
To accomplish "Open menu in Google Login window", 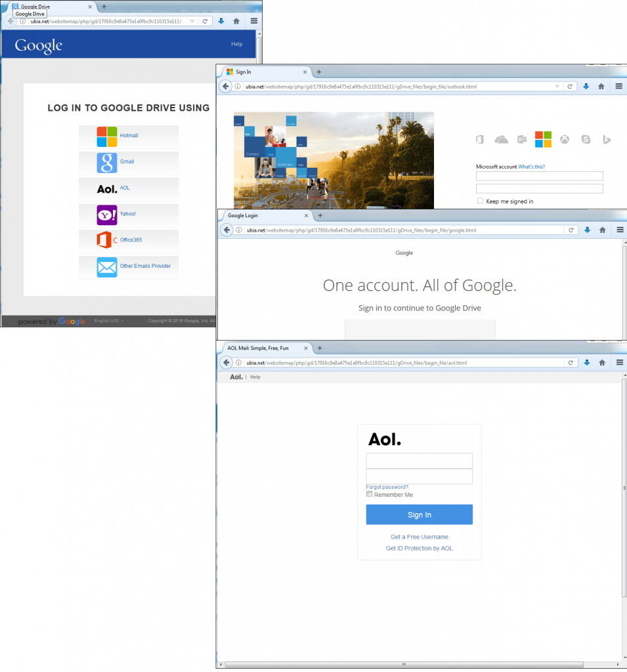I will tap(620, 230).
